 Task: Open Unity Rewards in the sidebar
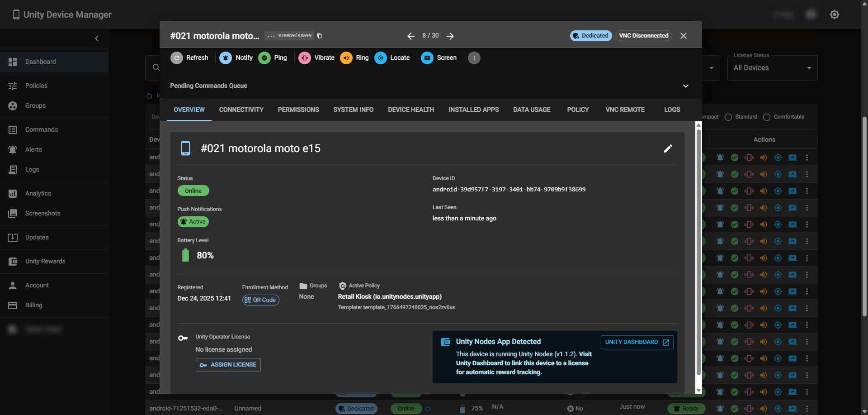(54, 261)
